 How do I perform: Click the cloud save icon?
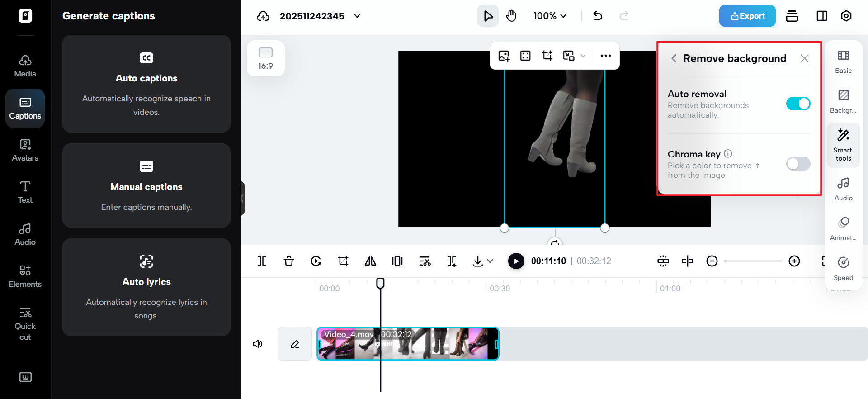pyautogui.click(x=263, y=16)
